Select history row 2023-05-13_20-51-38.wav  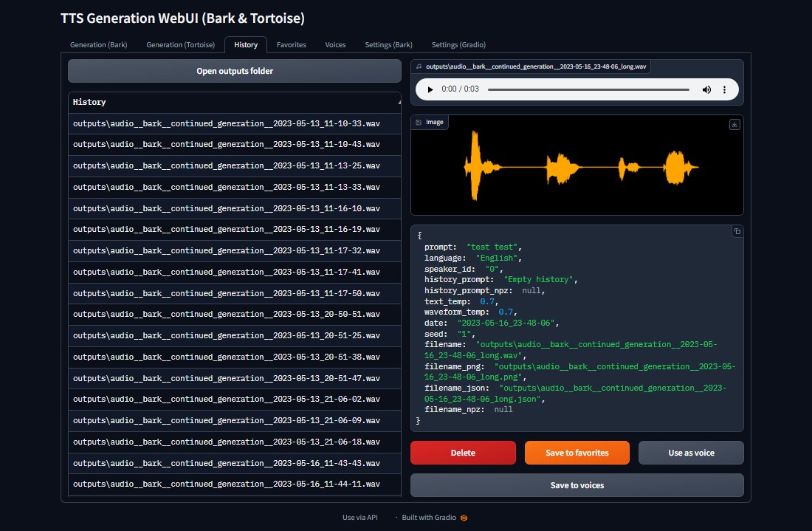[x=235, y=357]
